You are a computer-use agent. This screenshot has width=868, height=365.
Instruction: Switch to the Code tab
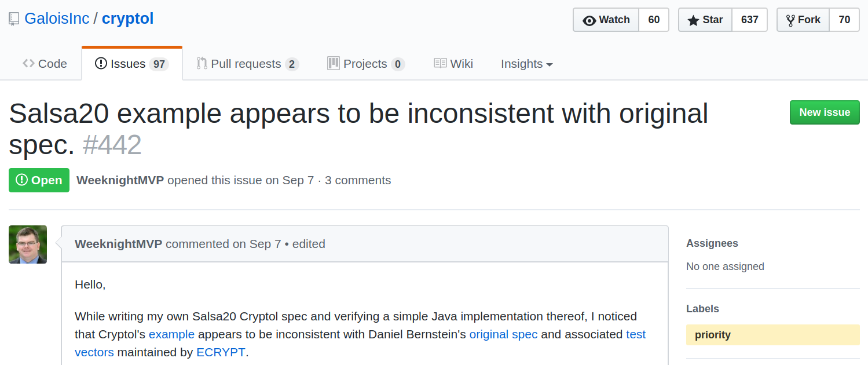tap(44, 63)
